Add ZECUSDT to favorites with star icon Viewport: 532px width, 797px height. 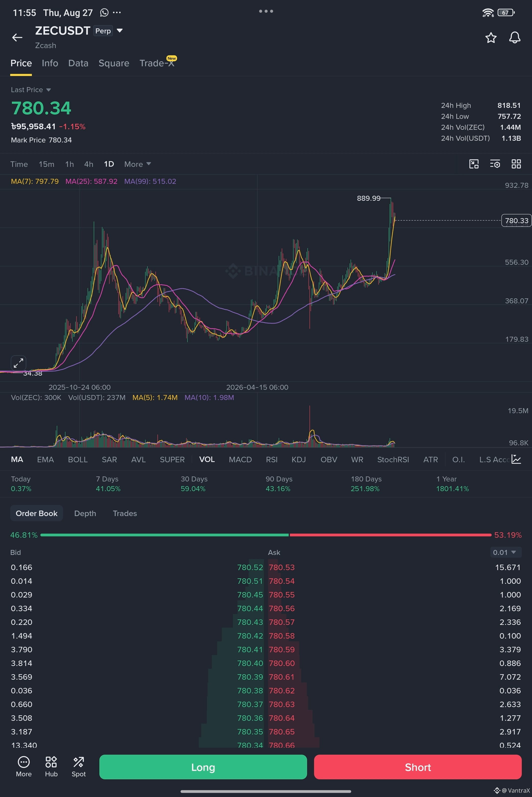coord(491,37)
